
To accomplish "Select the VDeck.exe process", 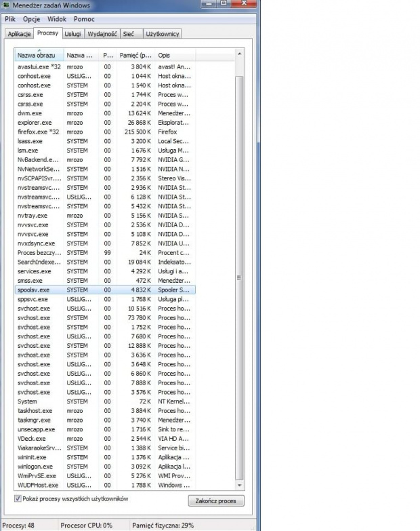I will [105, 439].
